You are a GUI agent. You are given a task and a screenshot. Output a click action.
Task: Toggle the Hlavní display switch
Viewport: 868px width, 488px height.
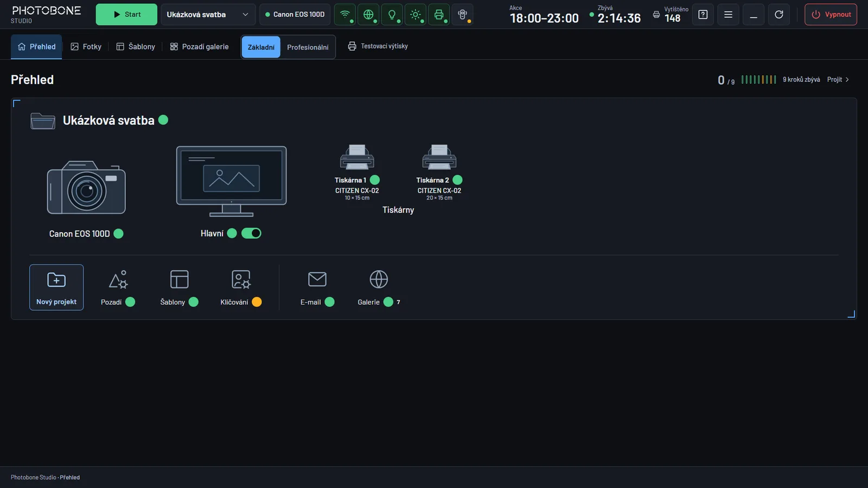[251, 233]
